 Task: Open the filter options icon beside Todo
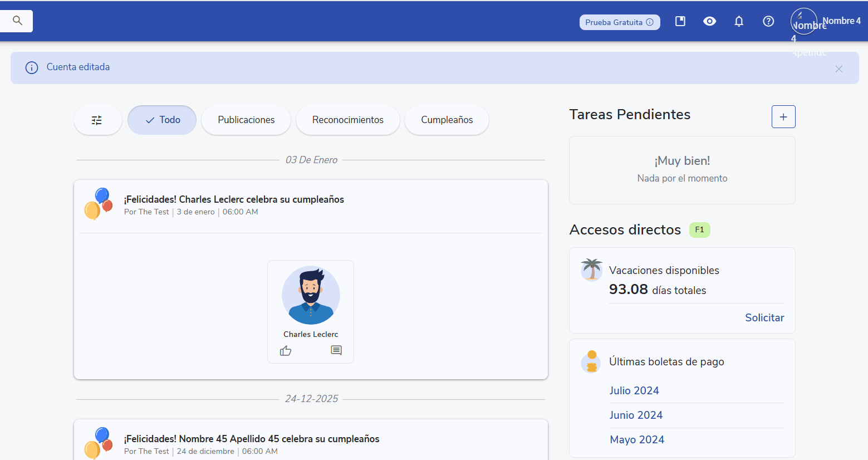97,120
